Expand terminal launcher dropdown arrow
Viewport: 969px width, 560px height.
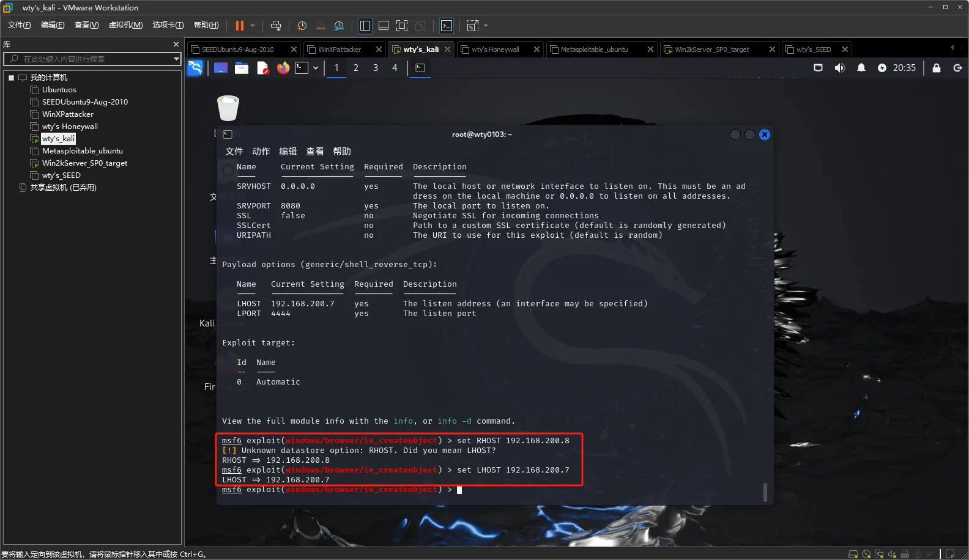pyautogui.click(x=316, y=68)
